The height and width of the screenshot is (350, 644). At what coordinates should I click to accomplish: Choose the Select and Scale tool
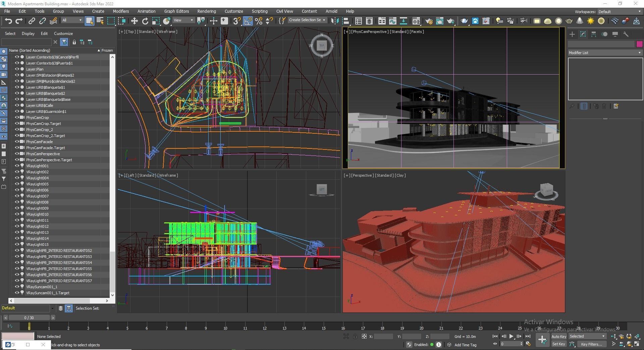pyautogui.click(x=156, y=21)
